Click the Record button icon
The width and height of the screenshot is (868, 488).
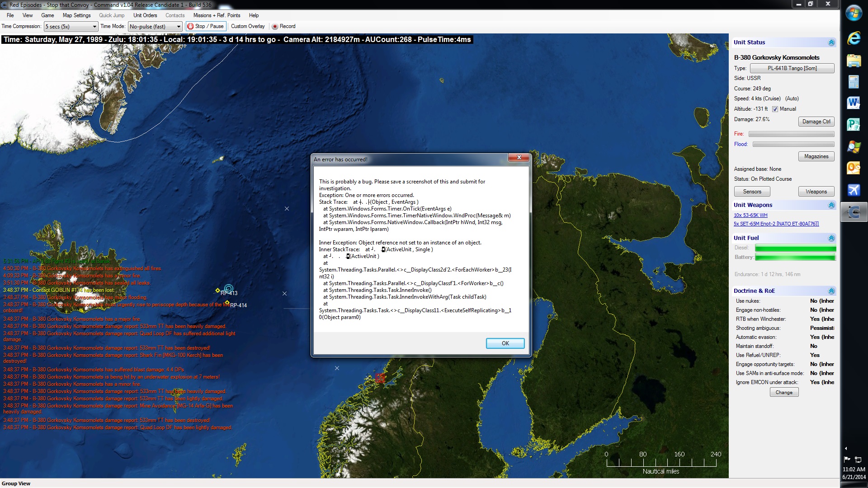(274, 26)
